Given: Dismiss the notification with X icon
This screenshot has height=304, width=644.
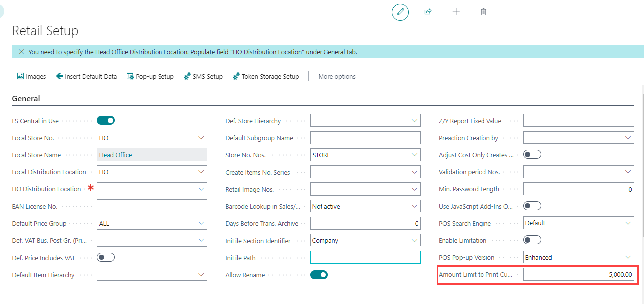Looking at the screenshot, I should (21, 52).
